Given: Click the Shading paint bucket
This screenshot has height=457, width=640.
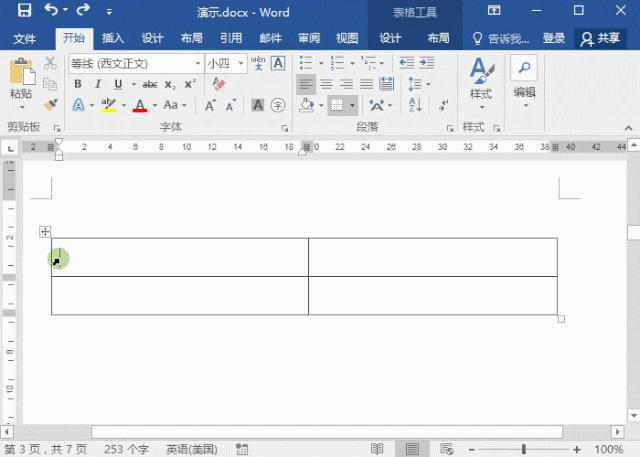Looking at the screenshot, I should (x=306, y=105).
